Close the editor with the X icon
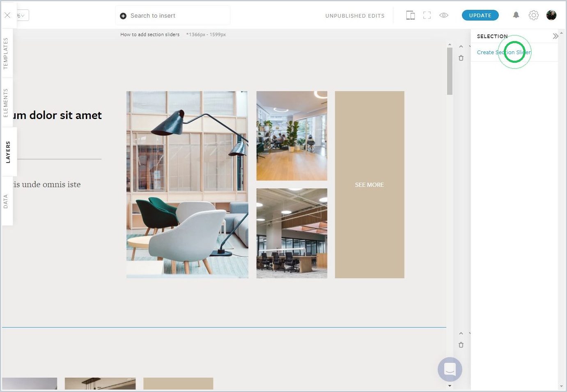The width and height of the screenshot is (567, 392). (7, 15)
